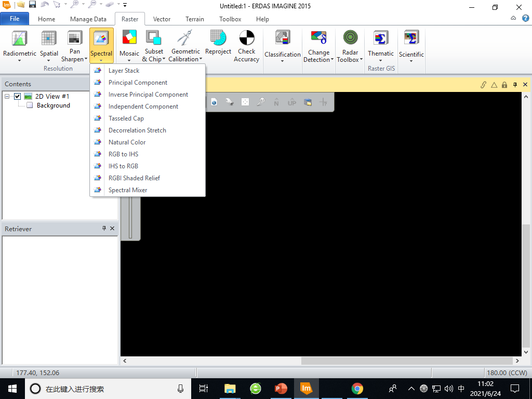Uncheck the 2D View #1 checkbox
Screen dimensions: 532x399
17,96
